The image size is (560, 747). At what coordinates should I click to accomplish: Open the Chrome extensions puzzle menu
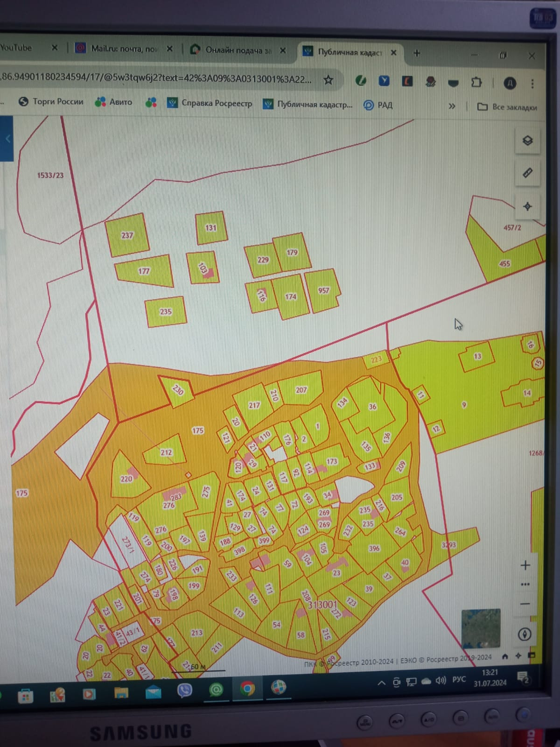476,83
